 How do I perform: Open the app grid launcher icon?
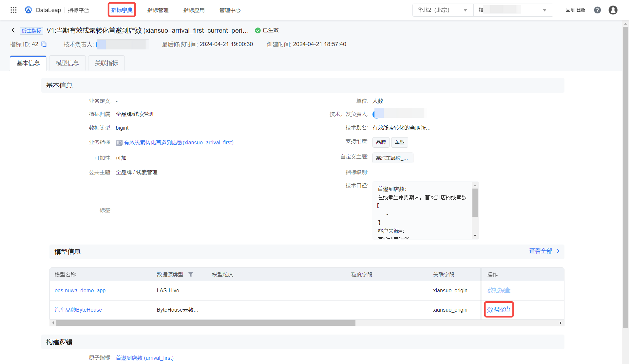pyautogui.click(x=13, y=10)
